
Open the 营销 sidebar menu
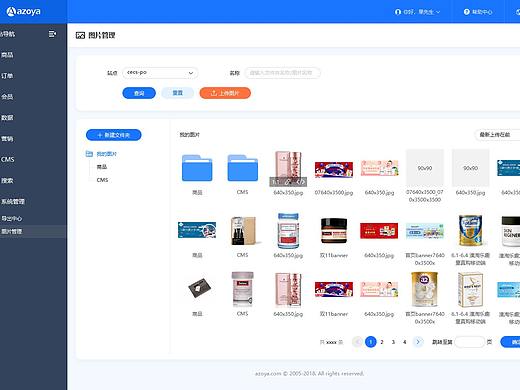(7, 139)
